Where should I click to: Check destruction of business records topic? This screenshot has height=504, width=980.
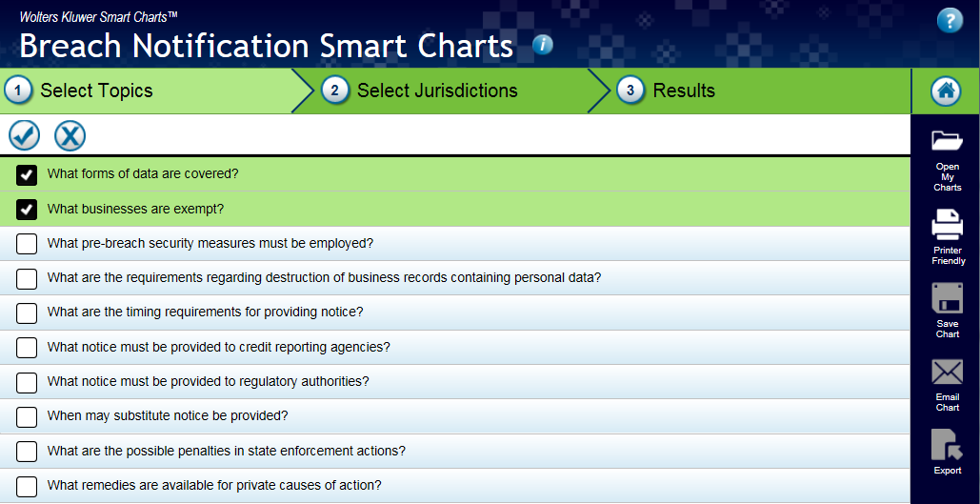[x=27, y=278]
